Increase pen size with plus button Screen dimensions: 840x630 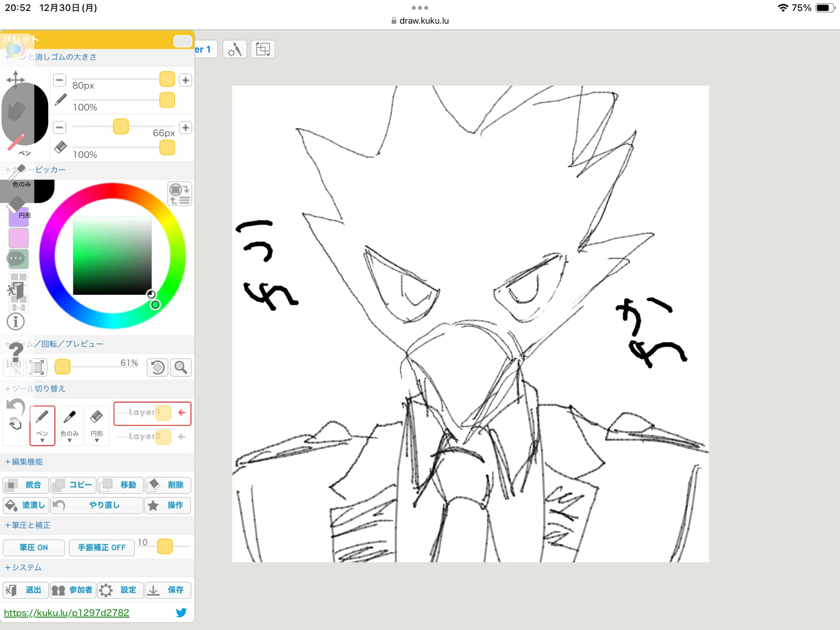tap(186, 80)
